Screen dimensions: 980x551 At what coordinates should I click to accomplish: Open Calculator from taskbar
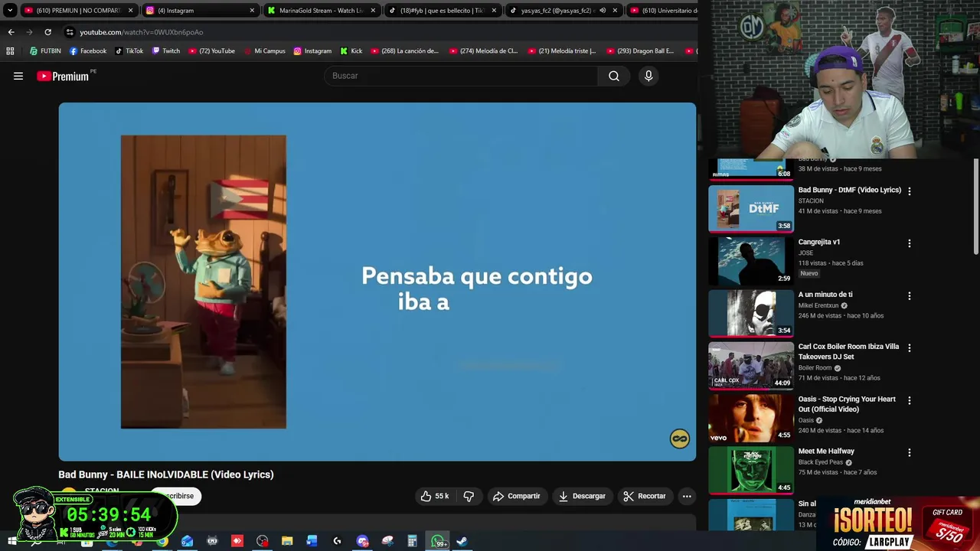click(412, 541)
